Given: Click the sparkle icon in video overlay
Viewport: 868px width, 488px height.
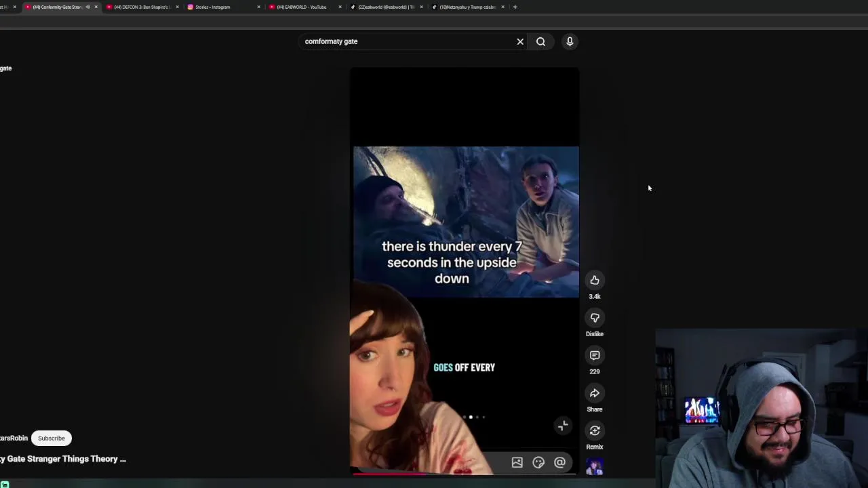Looking at the screenshot, I should click(x=563, y=426).
